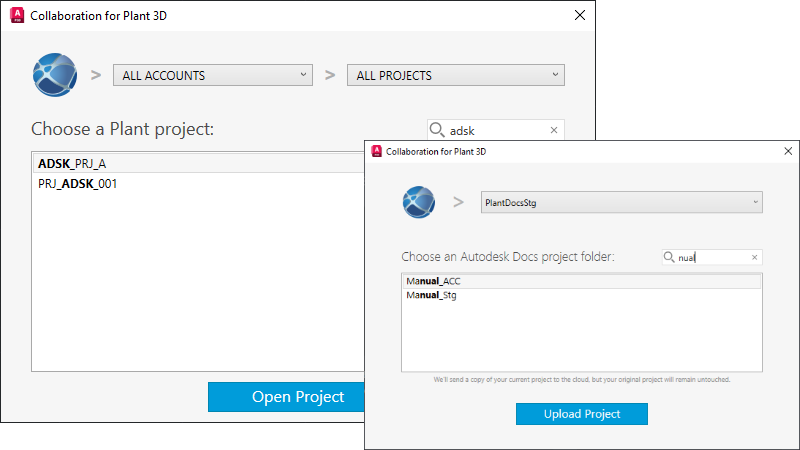This screenshot has width=800, height=450.
Task: Select the PRJ_ADSK_001 project
Action: click(199, 184)
